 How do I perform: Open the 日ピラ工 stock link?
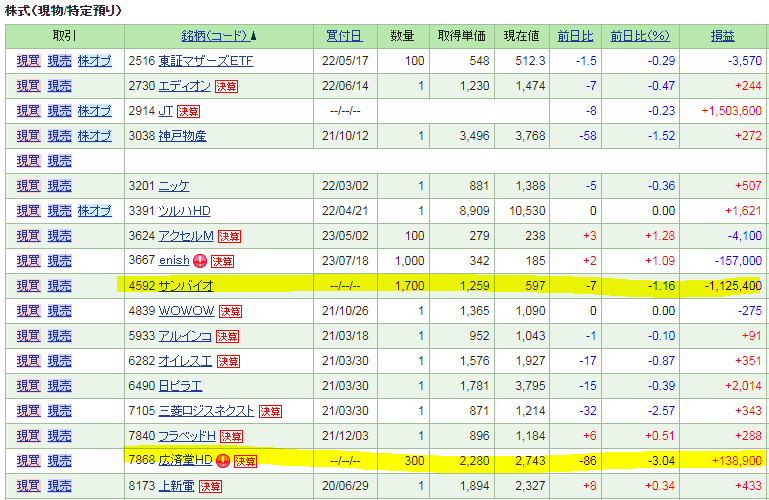(x=180, y=386)
